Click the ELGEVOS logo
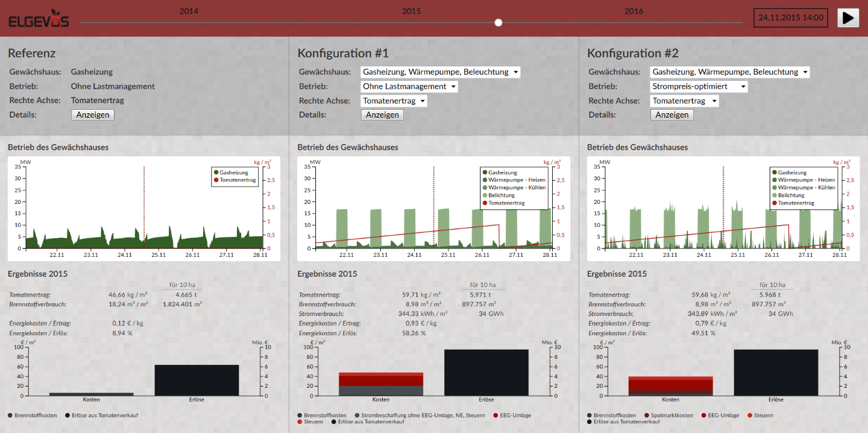 point(39,21)
